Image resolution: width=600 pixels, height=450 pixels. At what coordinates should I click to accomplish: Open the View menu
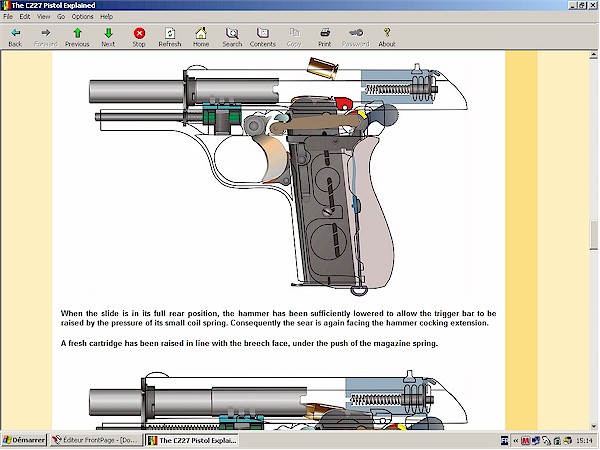44,16
